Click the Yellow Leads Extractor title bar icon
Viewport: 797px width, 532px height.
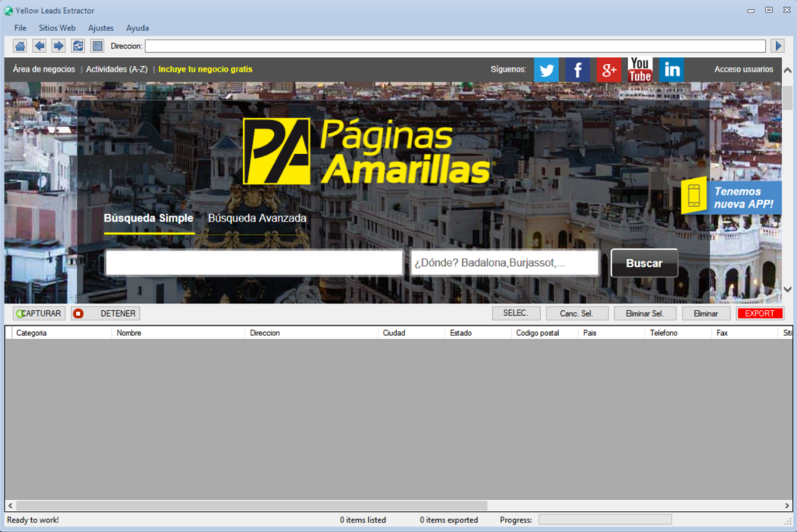point(9,11)
